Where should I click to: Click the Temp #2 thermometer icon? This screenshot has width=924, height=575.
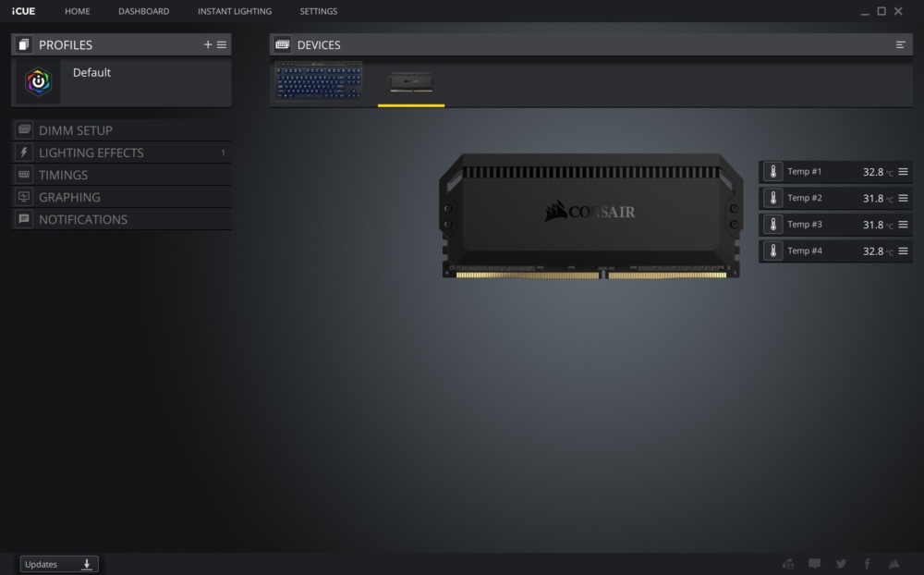tap(773, 198)
